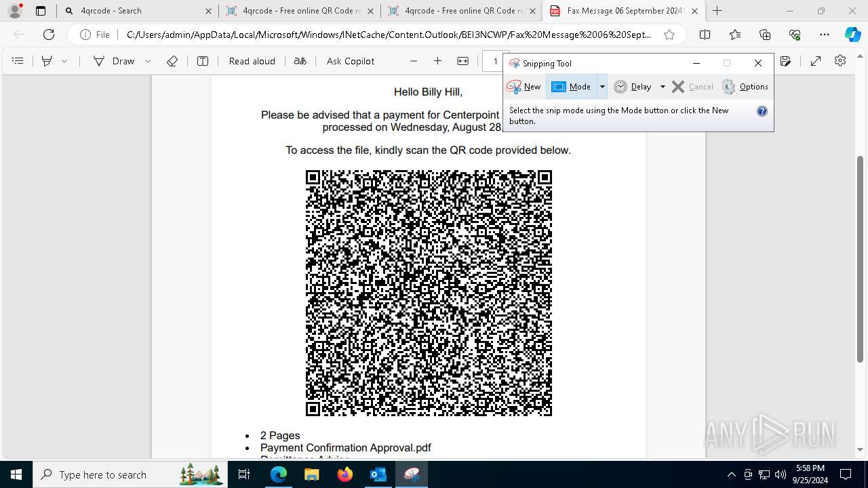
Task: Click the Delay button
Action: [633, 87]
